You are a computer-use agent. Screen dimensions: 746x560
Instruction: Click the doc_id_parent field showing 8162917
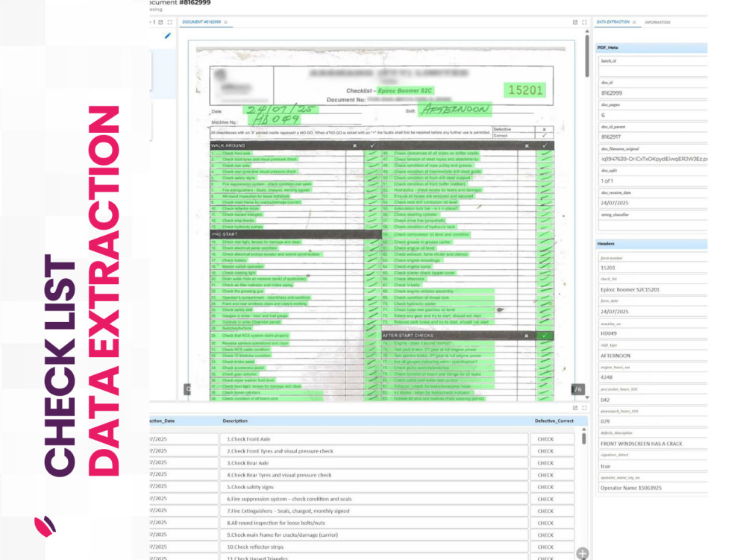tap(653, 137)
